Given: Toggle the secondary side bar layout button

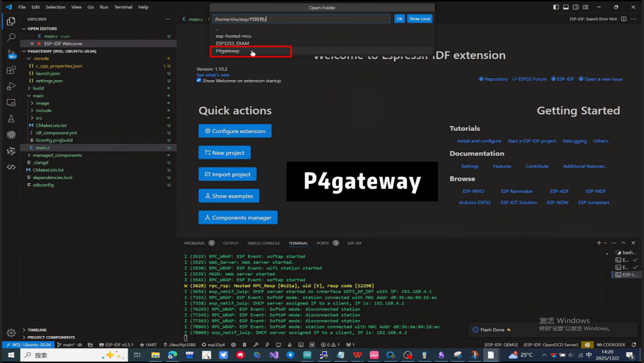Looking at the screenshot, I should click(x=576, y=7).
